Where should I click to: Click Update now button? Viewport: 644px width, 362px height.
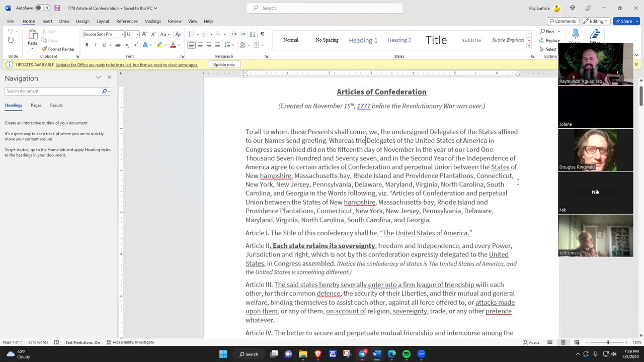click(x=224, y=64)
